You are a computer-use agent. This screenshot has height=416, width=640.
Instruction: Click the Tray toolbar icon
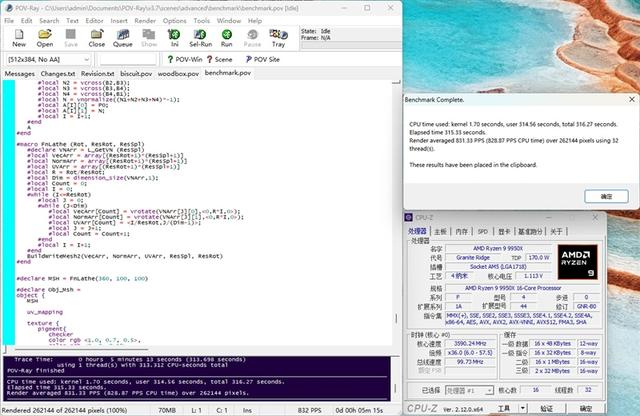tap(278, 38)
